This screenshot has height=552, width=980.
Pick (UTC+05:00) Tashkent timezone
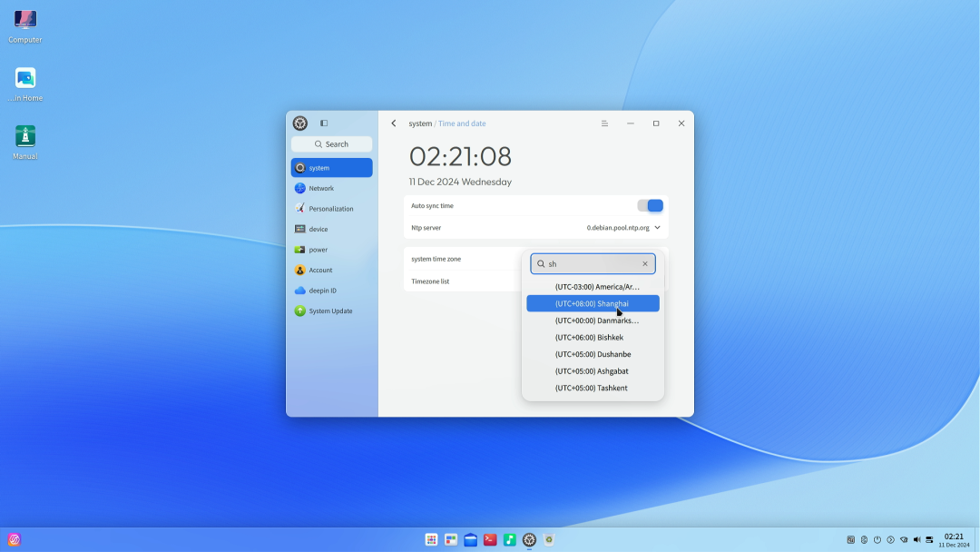pyautogui.click(x=593, y=388)
